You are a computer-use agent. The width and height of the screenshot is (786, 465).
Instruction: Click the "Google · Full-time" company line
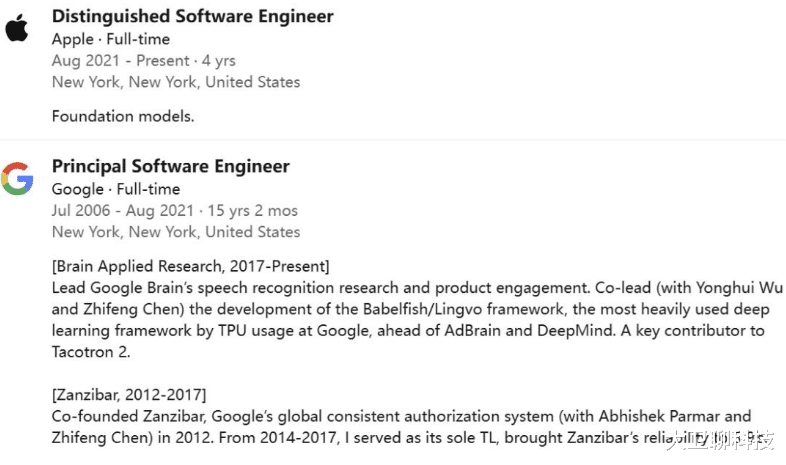(115, 189)
